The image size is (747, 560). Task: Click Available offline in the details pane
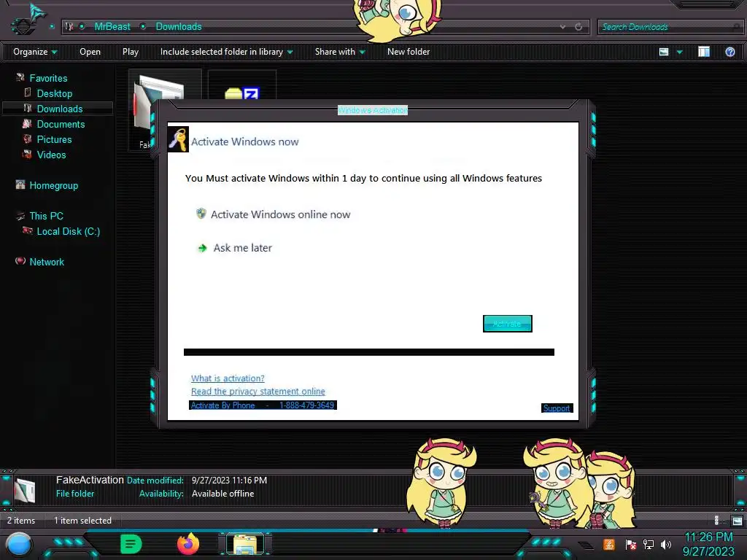coord(222,494)
